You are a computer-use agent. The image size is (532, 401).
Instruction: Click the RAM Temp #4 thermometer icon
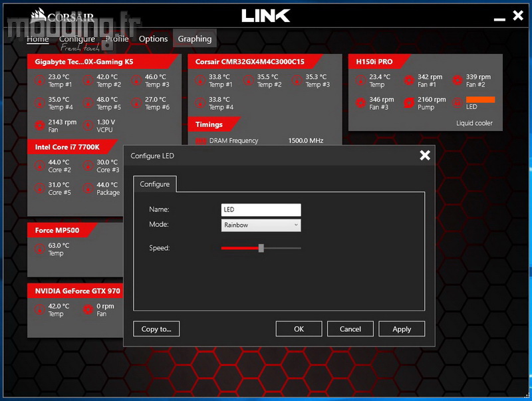point(200,103)
